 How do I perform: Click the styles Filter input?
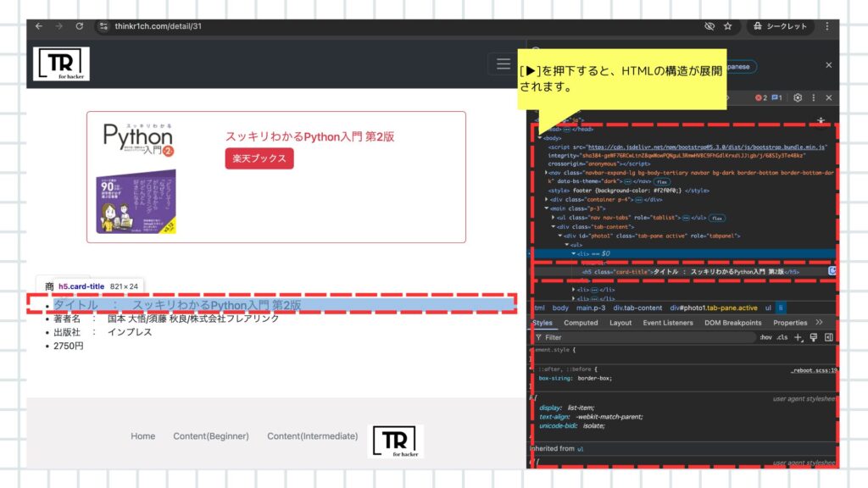tap(644, 337)
